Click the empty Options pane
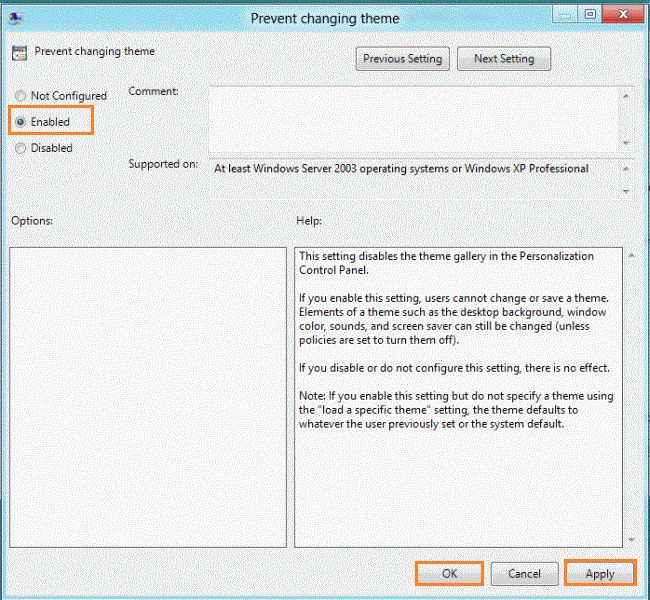This screenshot has height=600, width=650. (x=148, y=397)
